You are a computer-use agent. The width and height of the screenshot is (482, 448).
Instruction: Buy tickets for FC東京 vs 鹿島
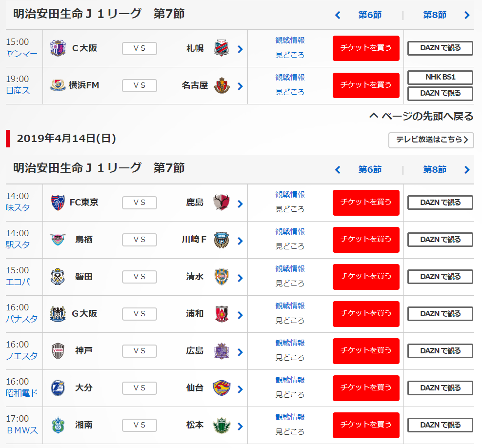tap(366, 203)
